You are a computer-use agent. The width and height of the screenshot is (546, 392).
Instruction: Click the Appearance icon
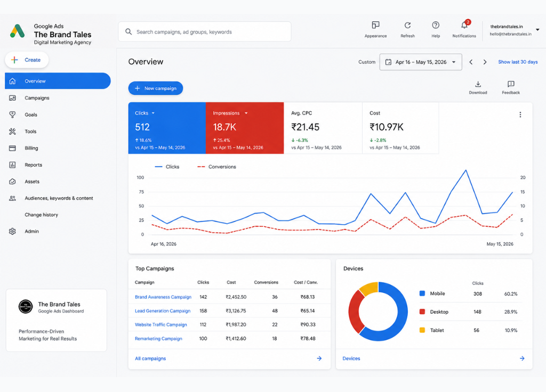(375, 25)
